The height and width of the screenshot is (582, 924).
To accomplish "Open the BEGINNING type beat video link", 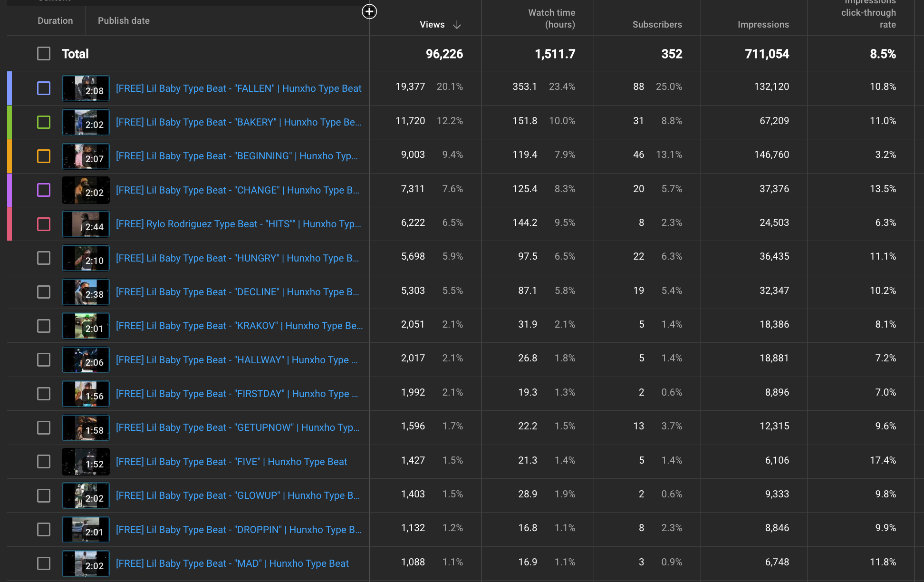I will click(x=237, y=156).
